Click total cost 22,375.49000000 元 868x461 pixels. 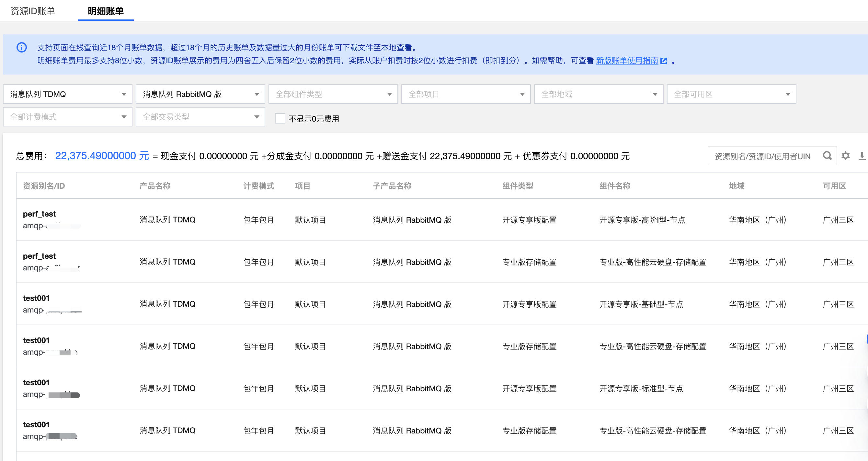coord(102,156)
